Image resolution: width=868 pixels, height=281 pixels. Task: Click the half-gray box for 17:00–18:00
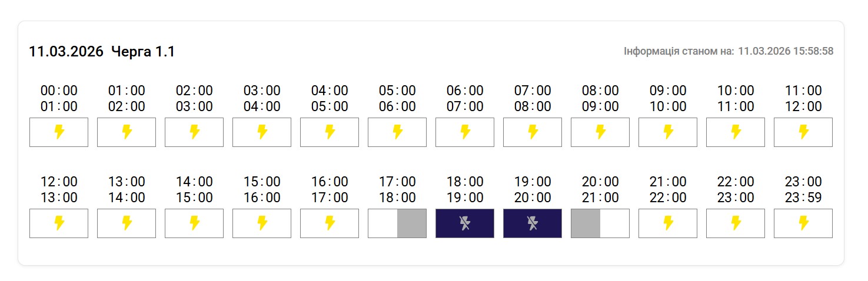coord(397,223)
